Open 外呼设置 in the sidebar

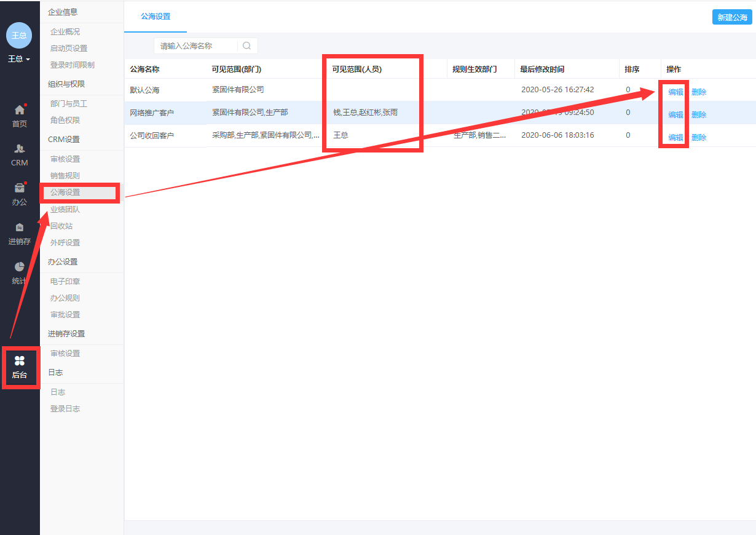coord(65,242)
